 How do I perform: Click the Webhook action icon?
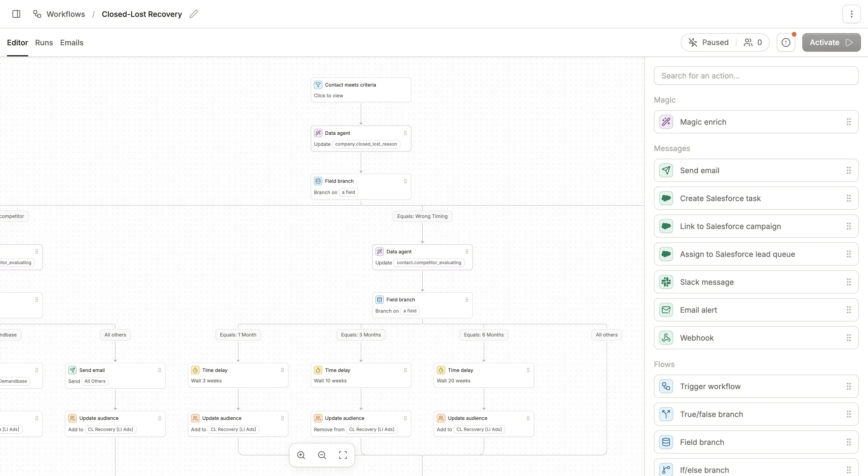point(666,338)
